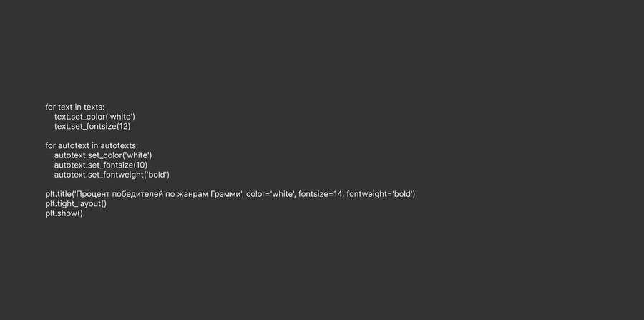Viewport: 644px width, 320px height.
Task: Click the fontweight='bold' argument in plt.title
Action: tap(379, 194)
